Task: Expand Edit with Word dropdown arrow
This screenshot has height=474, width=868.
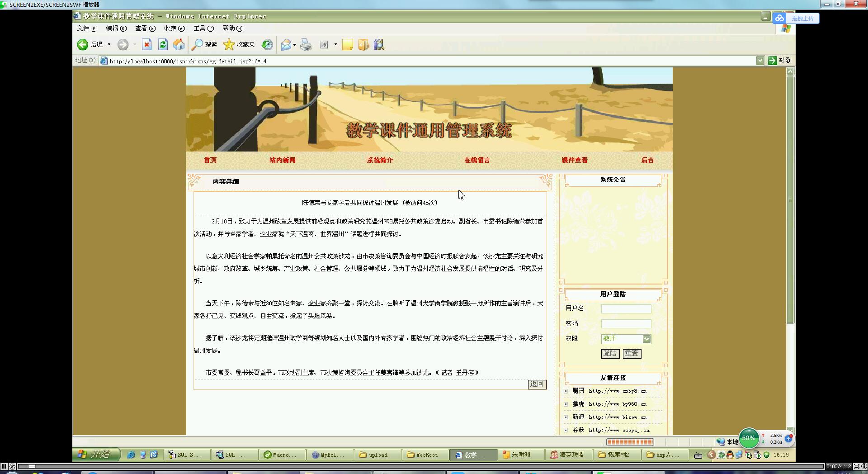Action: click(335, 44)
